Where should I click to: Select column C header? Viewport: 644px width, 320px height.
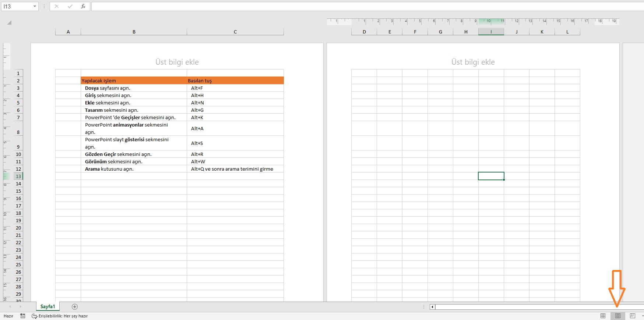[x=235, y=32]
